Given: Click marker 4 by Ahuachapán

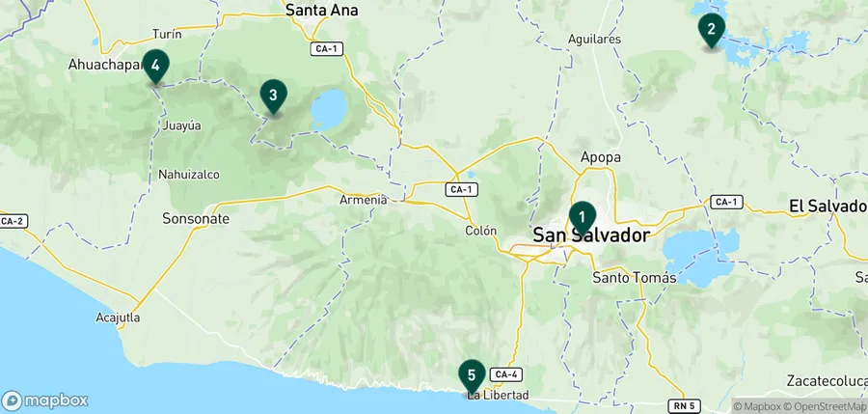Looking at the screenshot, I should [x=155, y=67].
